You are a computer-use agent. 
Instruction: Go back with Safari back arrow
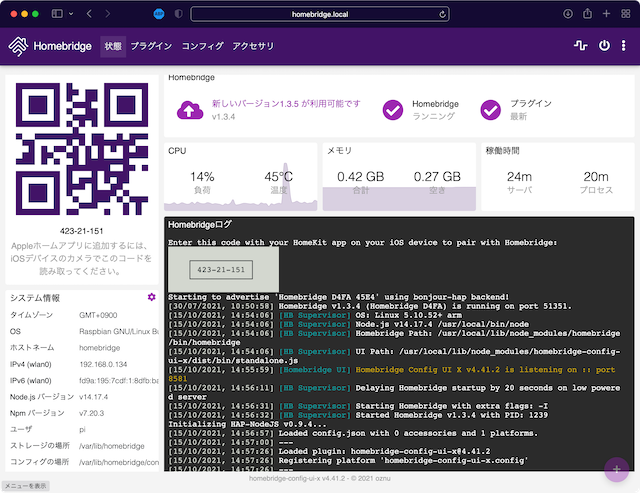click(x=89, y=14)
